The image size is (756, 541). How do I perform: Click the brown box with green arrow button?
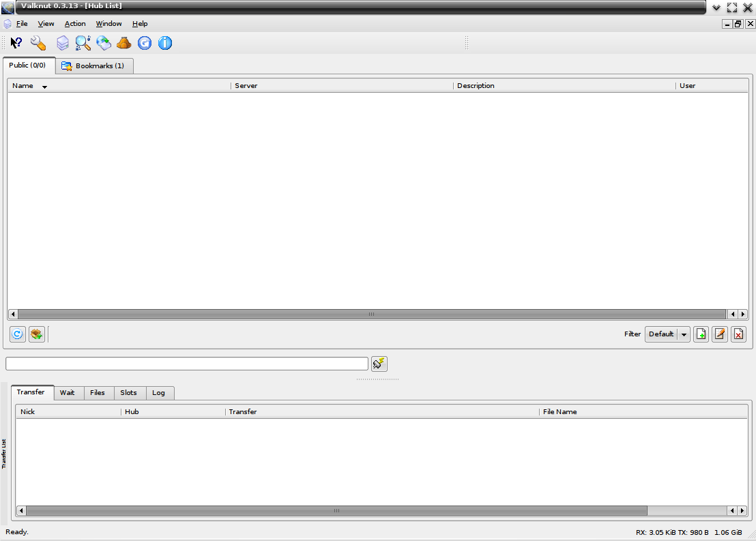click(37, 334)
